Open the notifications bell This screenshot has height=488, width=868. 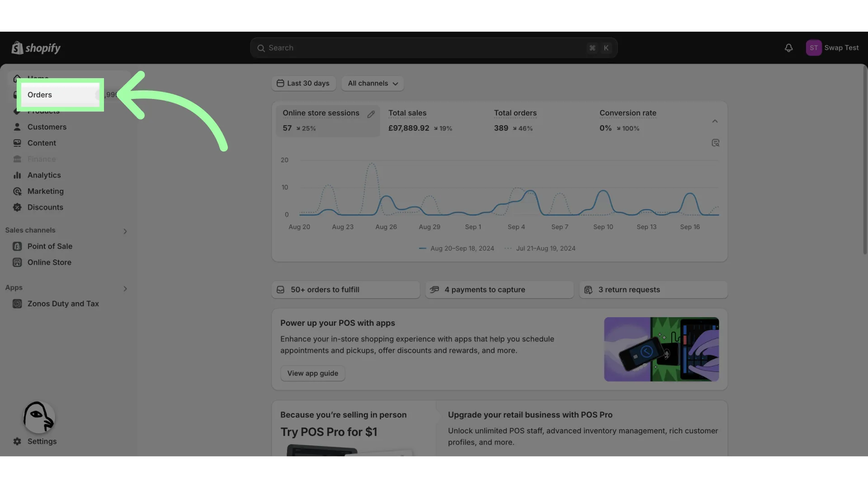788,48
